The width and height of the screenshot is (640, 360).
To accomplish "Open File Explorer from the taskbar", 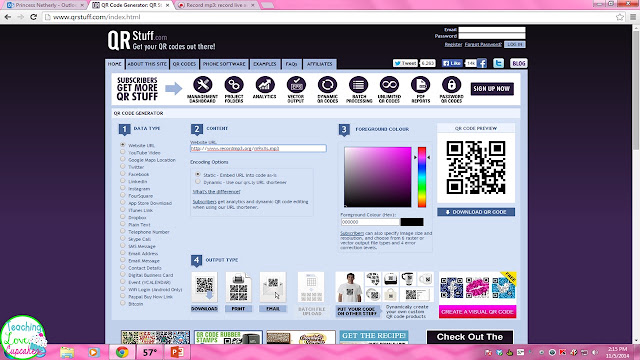I will 67,352.
